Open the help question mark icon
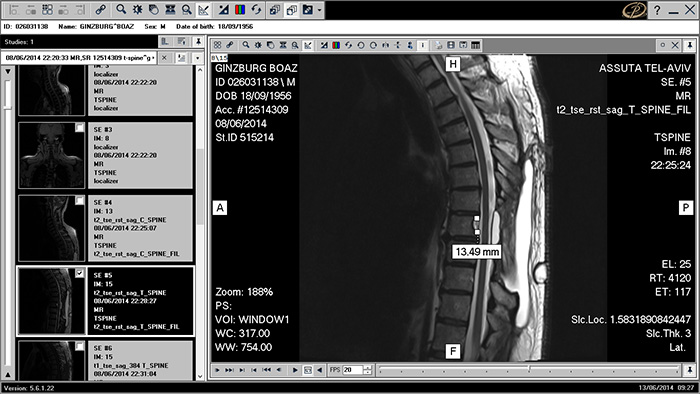The height and width of the screenshot is (394, 700). click(657, 10)
